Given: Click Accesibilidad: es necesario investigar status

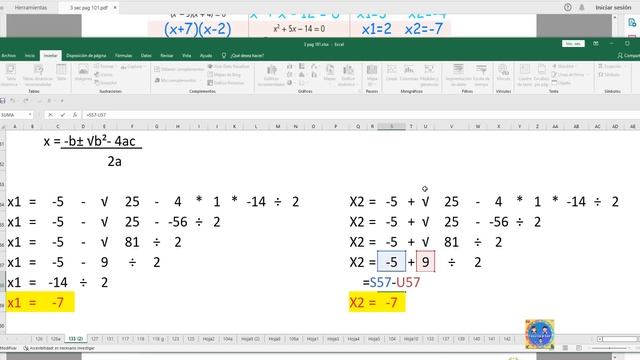Looking at the screenshot, I should coord(59,349).
